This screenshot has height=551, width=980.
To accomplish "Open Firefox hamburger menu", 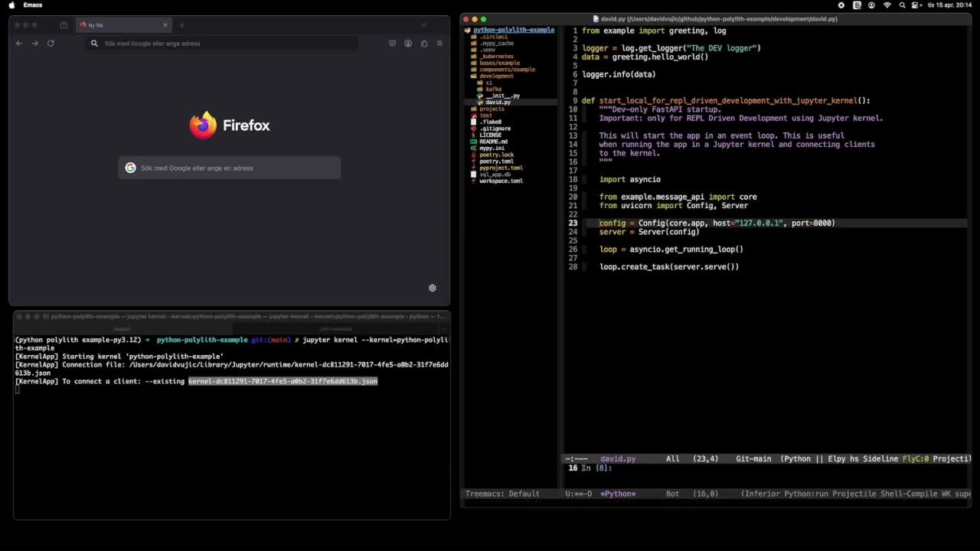I will 439,44.
